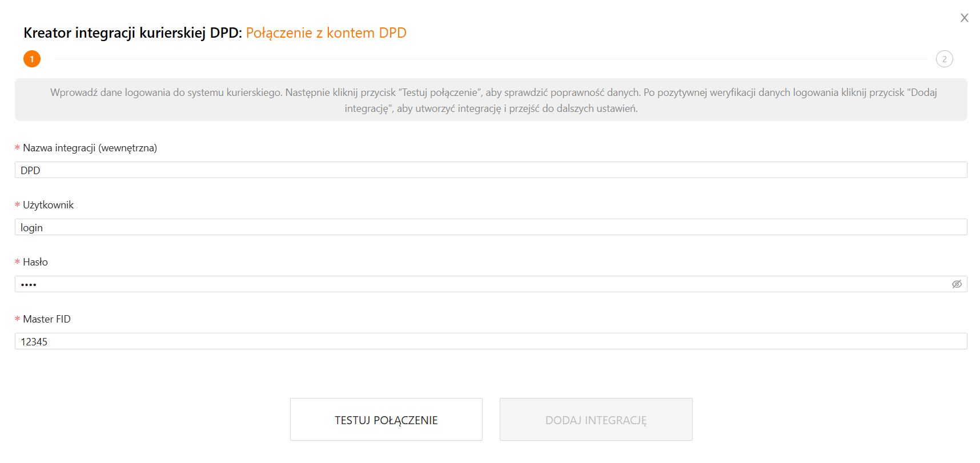Click into the Hasło password field
The height and width of the screenshot is (463, 980).
click(480, 284)
